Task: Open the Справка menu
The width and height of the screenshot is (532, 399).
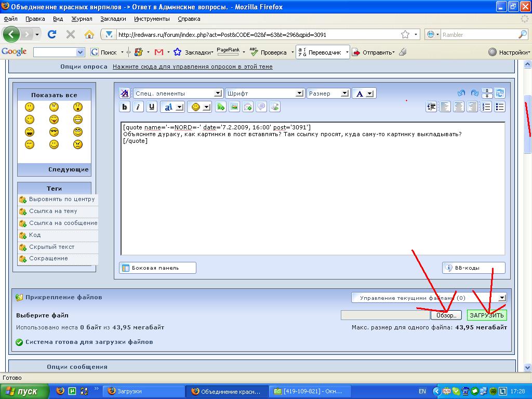Action: 189,19
